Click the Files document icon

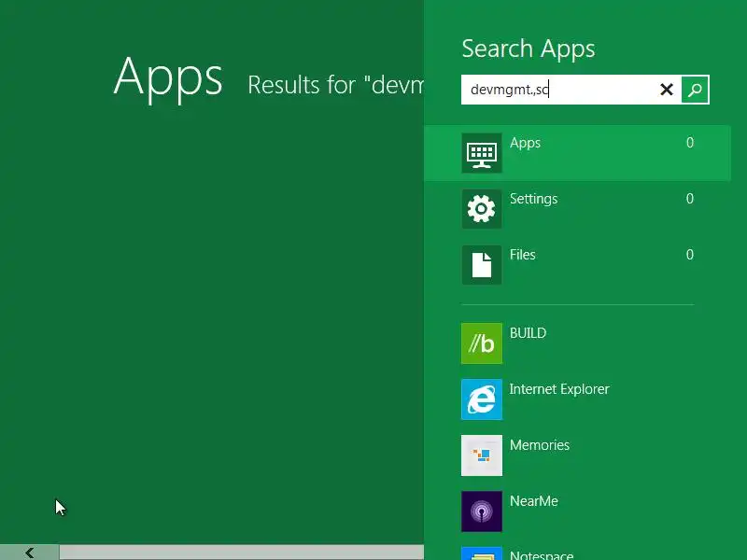point(481,265)
